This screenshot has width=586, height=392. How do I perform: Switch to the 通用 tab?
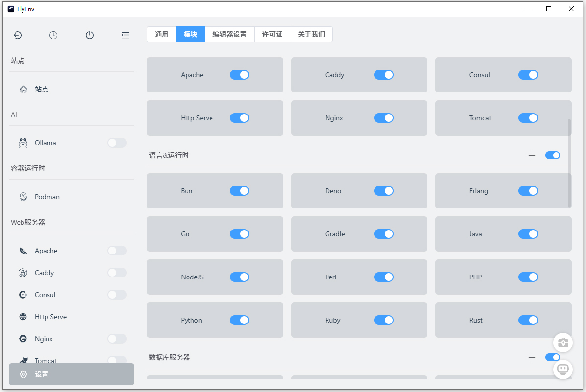pos(162,34)
